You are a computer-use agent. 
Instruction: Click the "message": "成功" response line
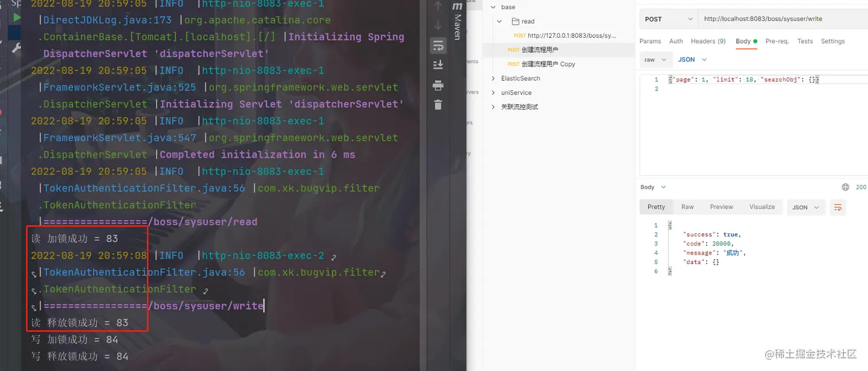714,253
